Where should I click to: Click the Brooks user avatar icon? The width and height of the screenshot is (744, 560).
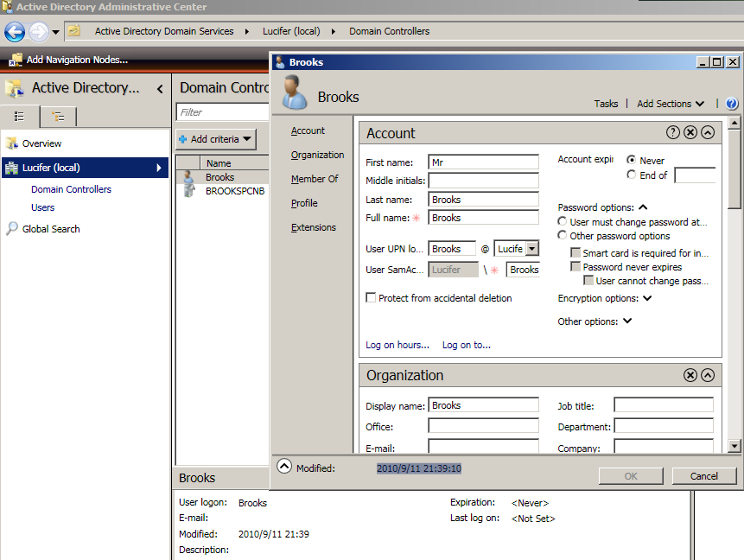point(294,92)
